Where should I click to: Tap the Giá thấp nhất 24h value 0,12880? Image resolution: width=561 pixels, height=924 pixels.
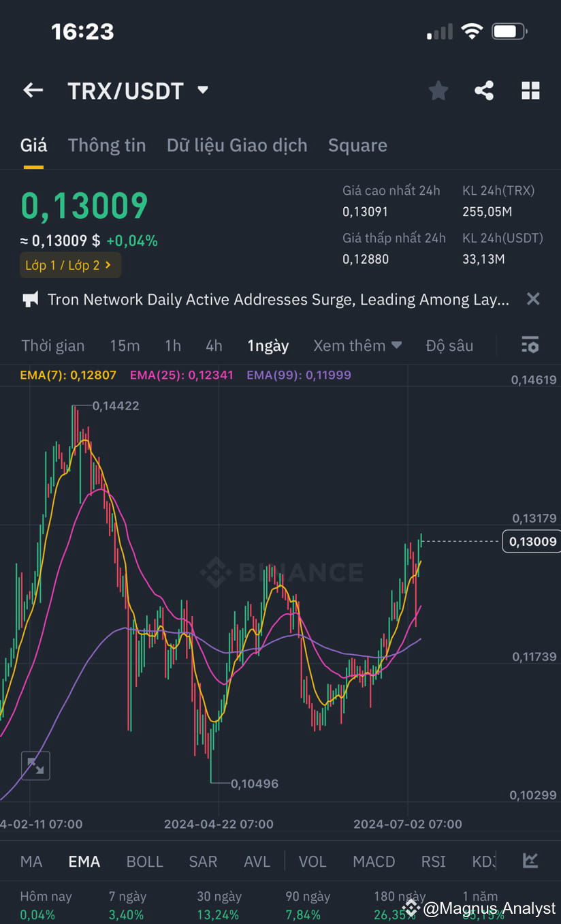366,259
